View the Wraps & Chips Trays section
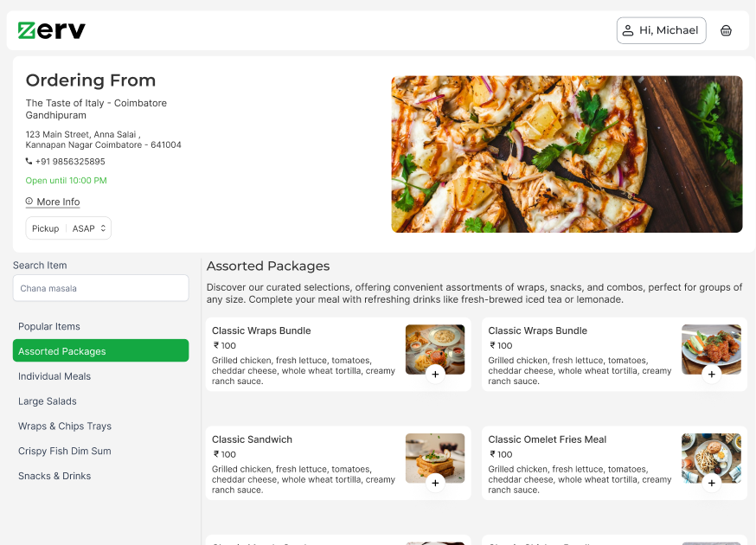Screen dimensions: 756x545 pyautogui.click(x=65, y=426)
